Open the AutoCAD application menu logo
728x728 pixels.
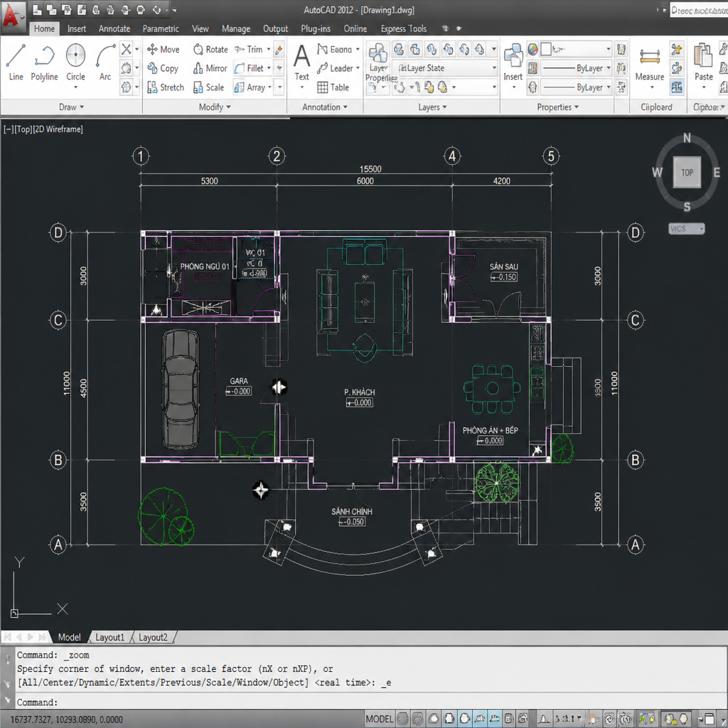coord(13,17)
